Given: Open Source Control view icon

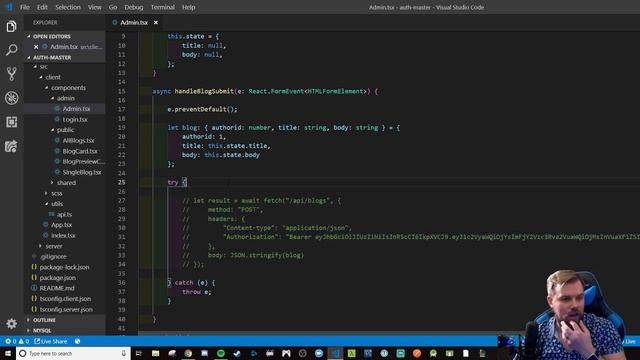Looking at the screenshot, I should pos(11,74).
